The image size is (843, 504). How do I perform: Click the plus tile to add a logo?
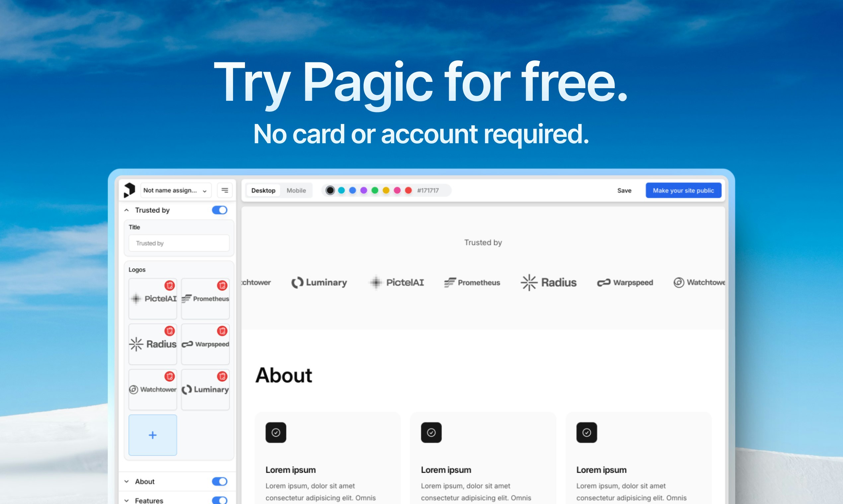click(x=153, y=435)
